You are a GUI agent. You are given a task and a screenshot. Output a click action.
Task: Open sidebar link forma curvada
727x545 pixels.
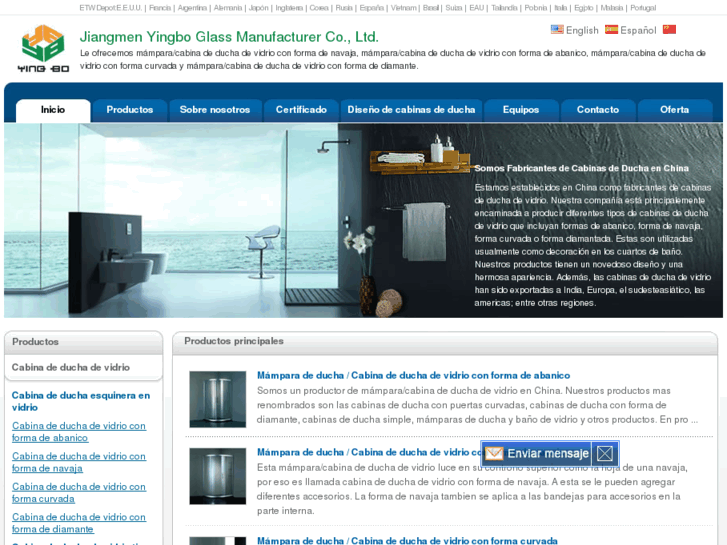[79, 493]
